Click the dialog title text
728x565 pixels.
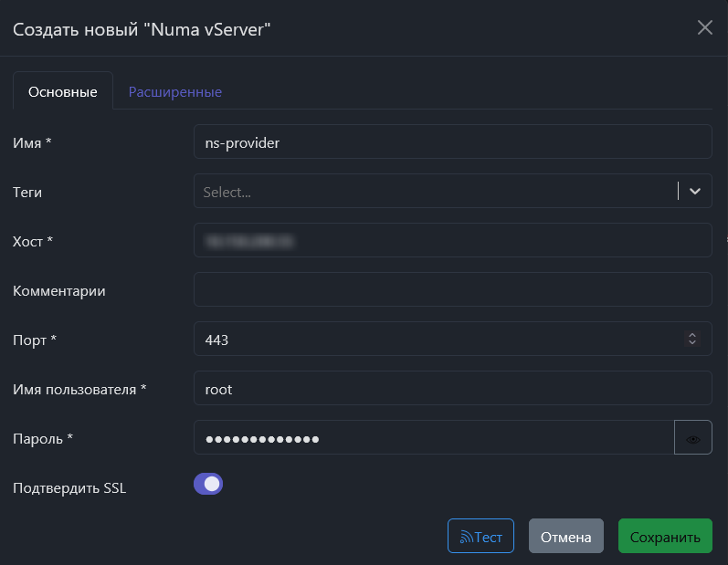click(x=142, y=29)
